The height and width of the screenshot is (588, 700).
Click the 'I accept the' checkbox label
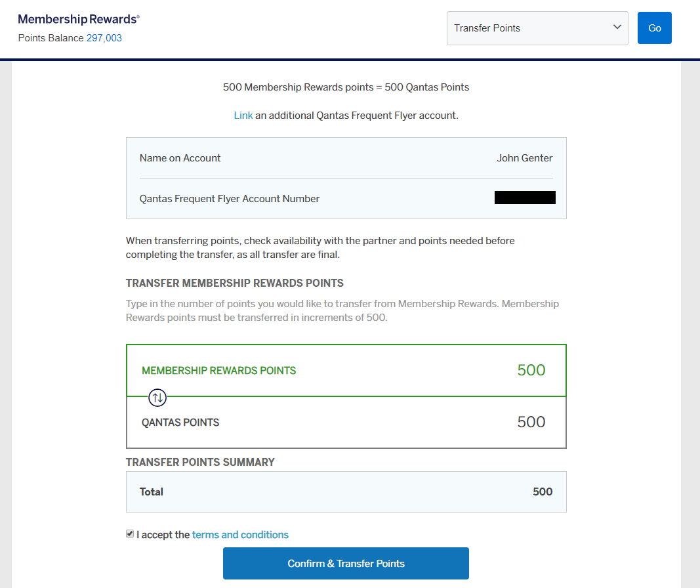pyautogui.click(x=163, y=535)
